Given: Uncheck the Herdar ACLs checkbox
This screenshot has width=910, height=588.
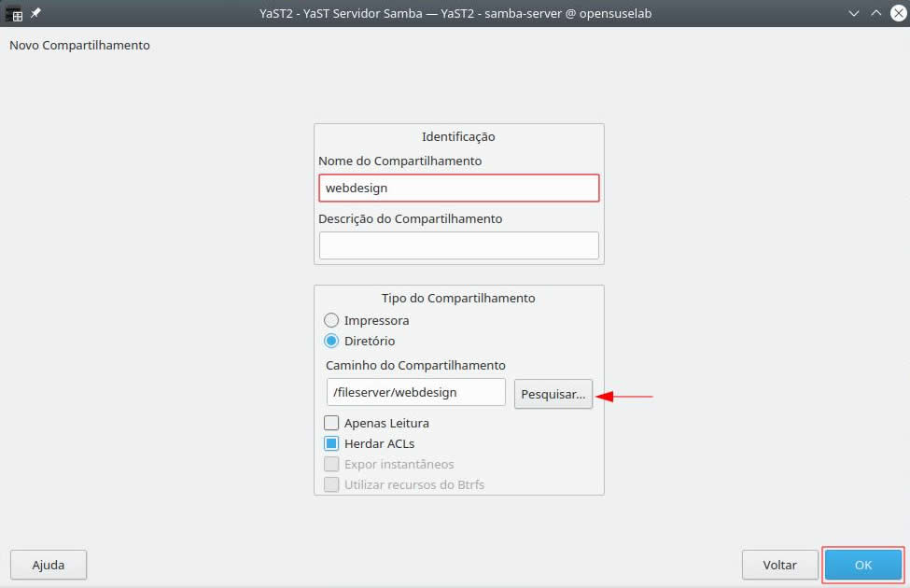Looking at the screenshot, I should pyautogui.click(x=331, y=443).
